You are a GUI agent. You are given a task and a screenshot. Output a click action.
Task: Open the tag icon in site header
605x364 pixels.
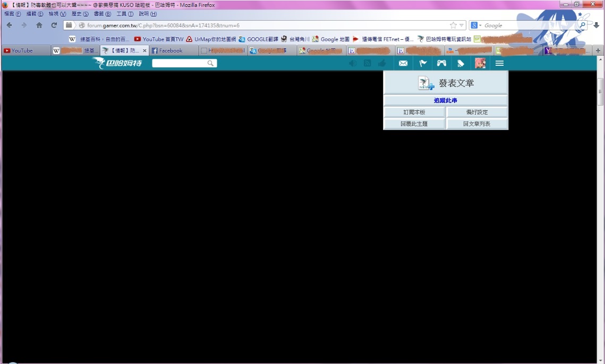[461, 63]
